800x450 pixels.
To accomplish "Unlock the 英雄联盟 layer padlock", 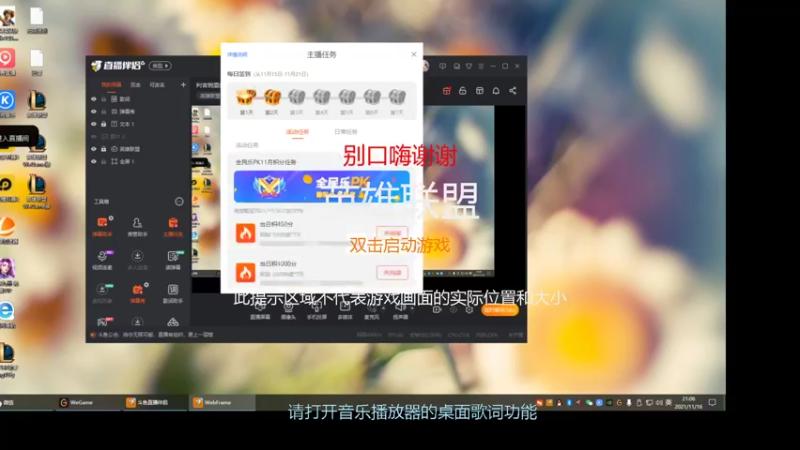I will [x=104, y=149].
